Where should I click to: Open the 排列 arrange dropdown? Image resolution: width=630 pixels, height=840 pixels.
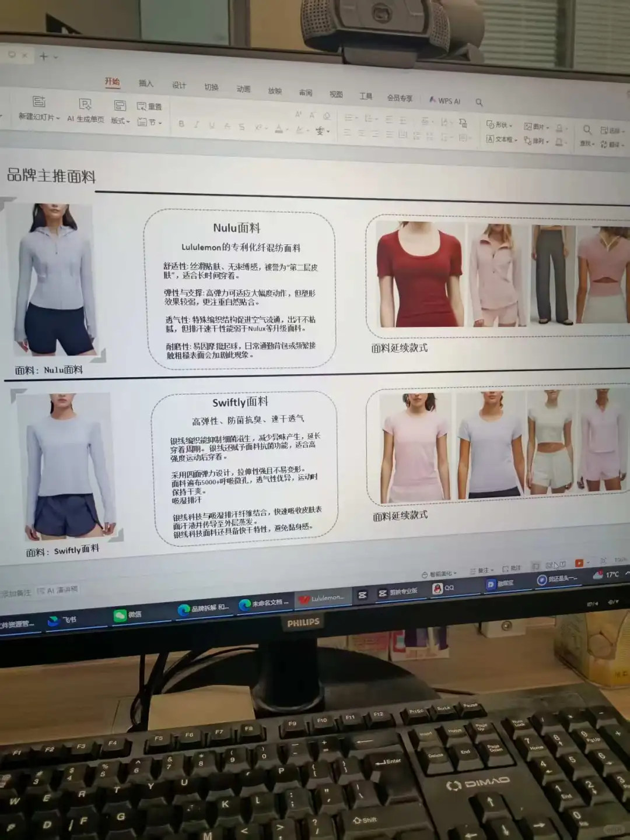coord(537,141)
